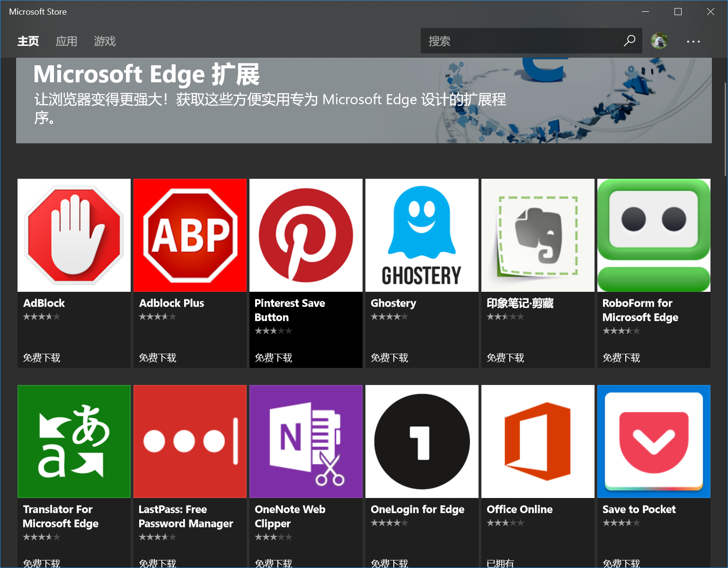Open the RoboForm green robot icon
Screen dimensions: 728x568
pyautogui.click(x=654, y=235)
